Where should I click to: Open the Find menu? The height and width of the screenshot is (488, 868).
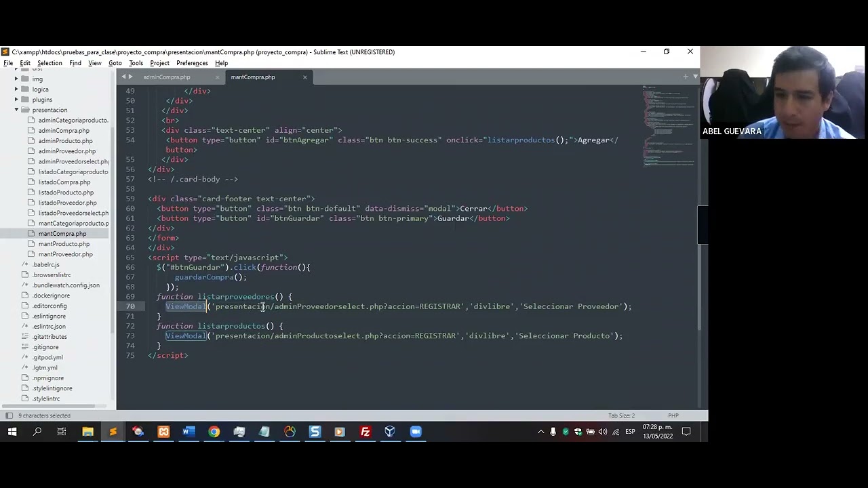75,63
